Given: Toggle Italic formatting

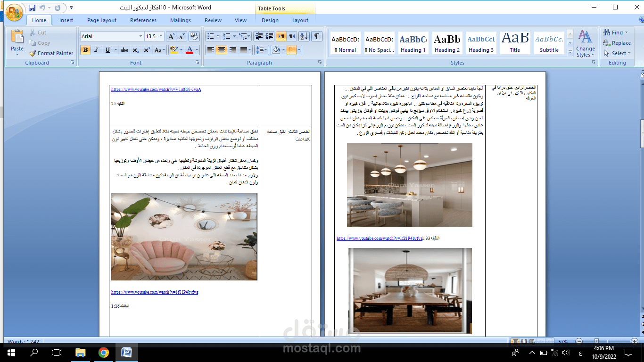Looking at the screenshot, I should click(x=97, y=50).
